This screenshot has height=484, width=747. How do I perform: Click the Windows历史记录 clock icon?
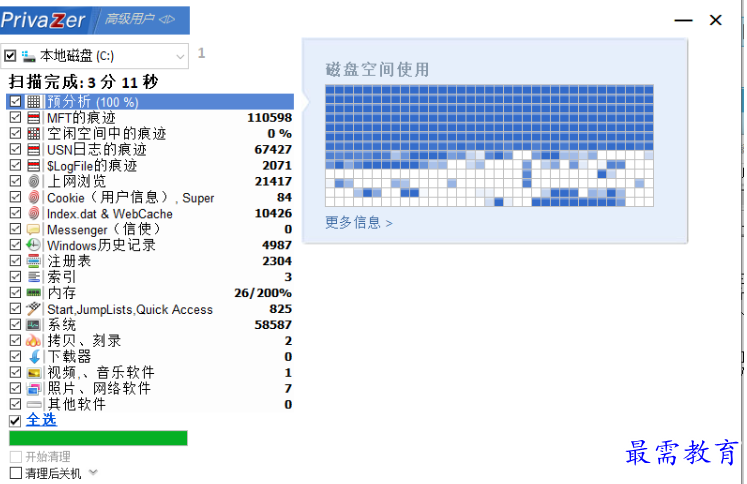[33, 245]
